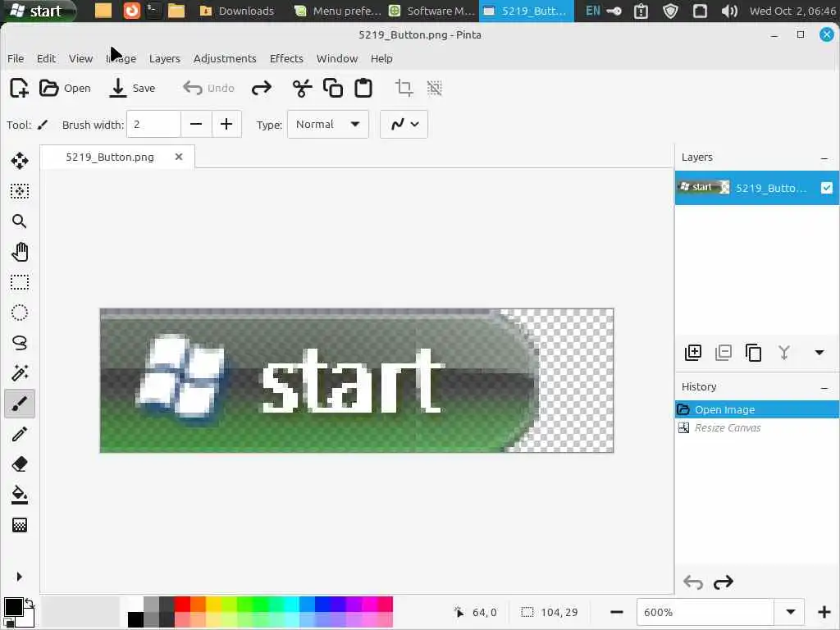Collapse the History panel

click(824, 387)
